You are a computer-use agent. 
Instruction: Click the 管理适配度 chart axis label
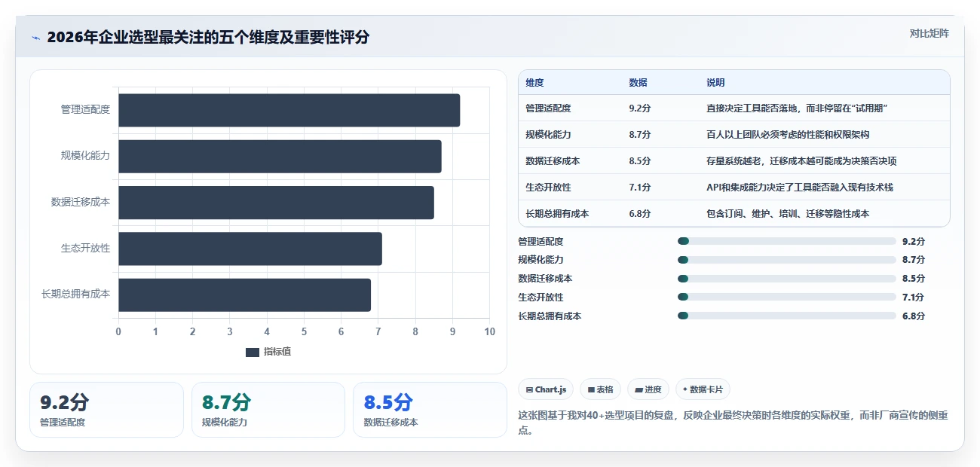click(x=85, y=110)
